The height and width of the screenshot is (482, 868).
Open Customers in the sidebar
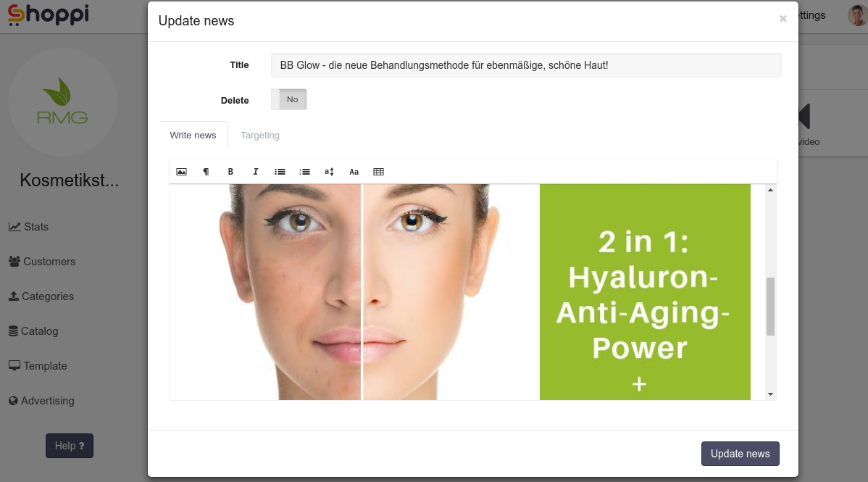42,262
